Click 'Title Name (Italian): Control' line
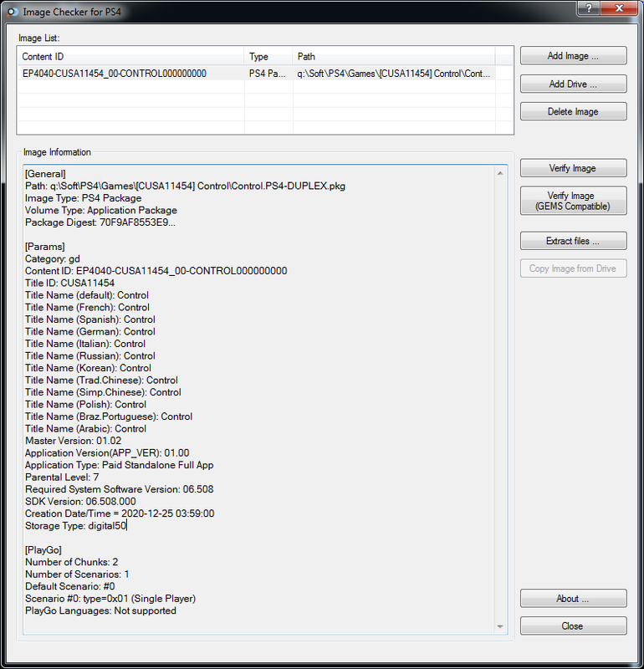This screenshot has height=669, width=644. [x=85, y=344]
